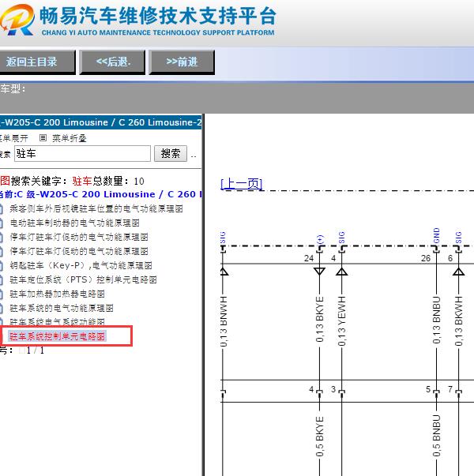Click wire label 0,13 BNWH in diagram

pyautogui.click(x=224, y=321)
